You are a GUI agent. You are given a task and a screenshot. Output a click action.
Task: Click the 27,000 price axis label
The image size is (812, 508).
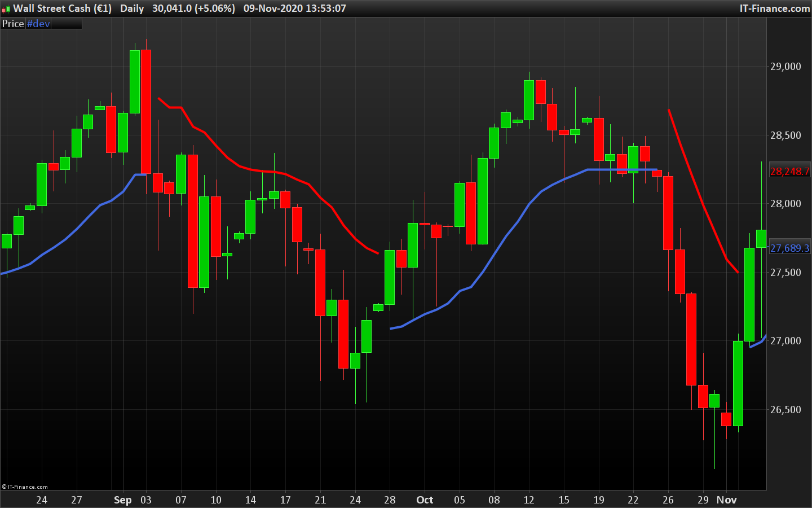tap(785, 341)
